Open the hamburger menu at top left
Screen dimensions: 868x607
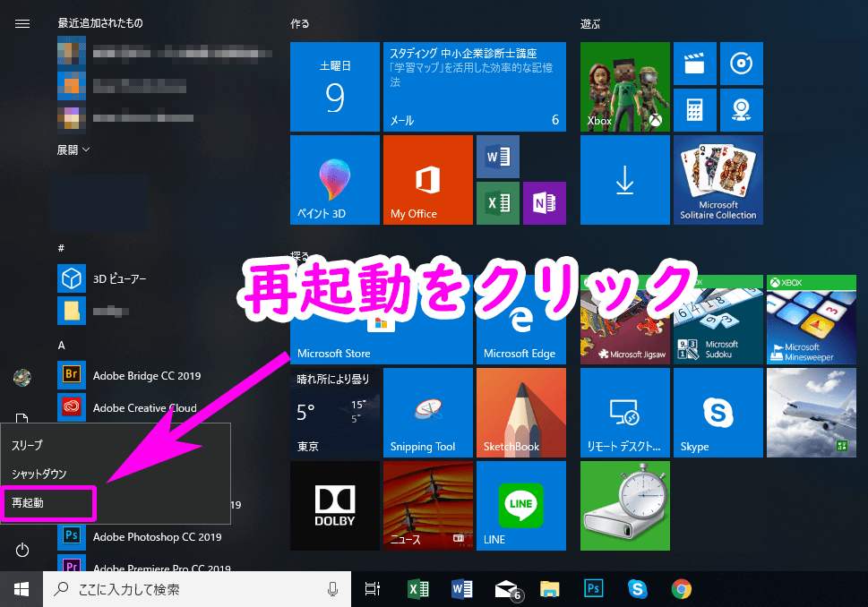tap(22, 23)
